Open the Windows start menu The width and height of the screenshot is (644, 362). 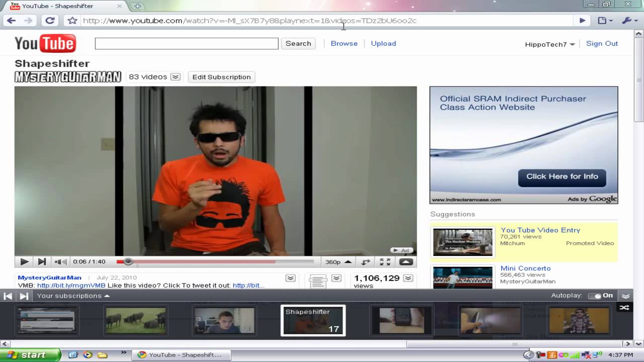30,354
